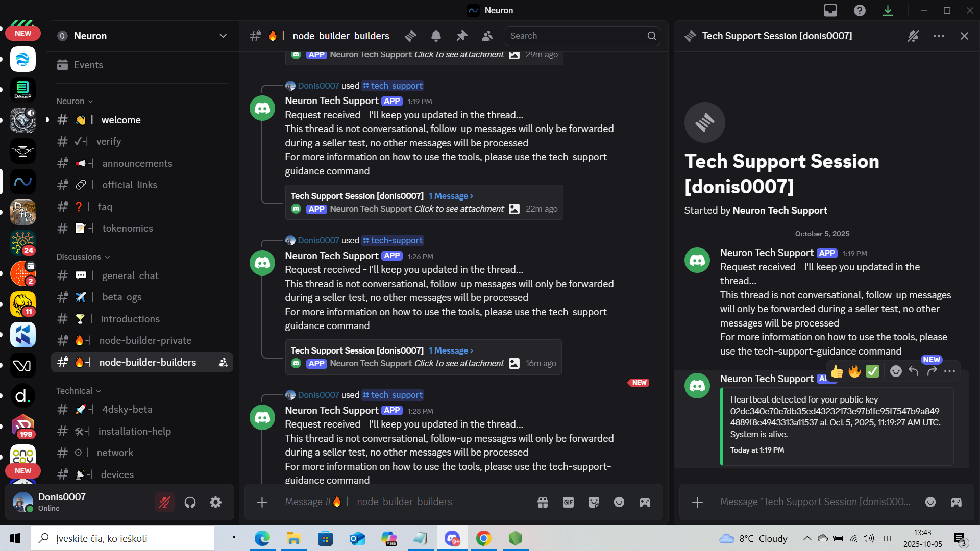Open add reaction emoji picker on message

coord(896,371)
